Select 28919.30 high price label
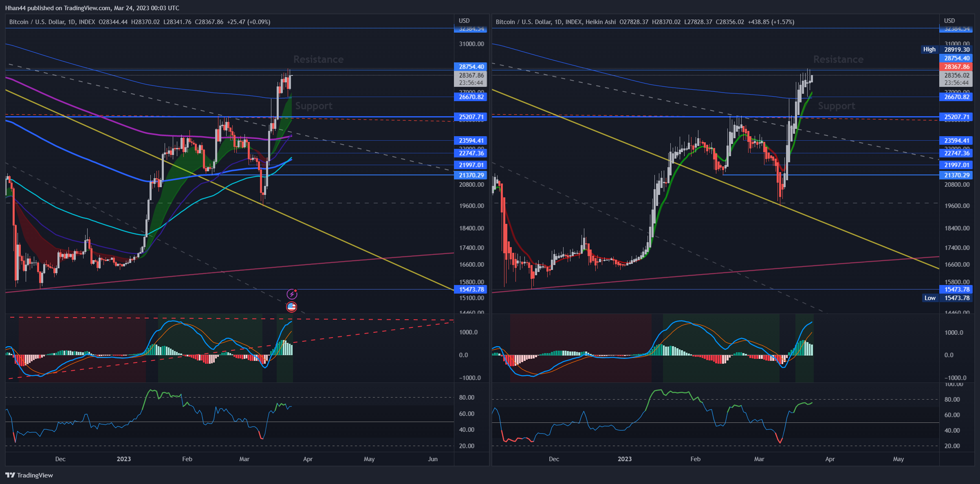The height and width of the screenshot is (484, 980). (x=957, y=49)
